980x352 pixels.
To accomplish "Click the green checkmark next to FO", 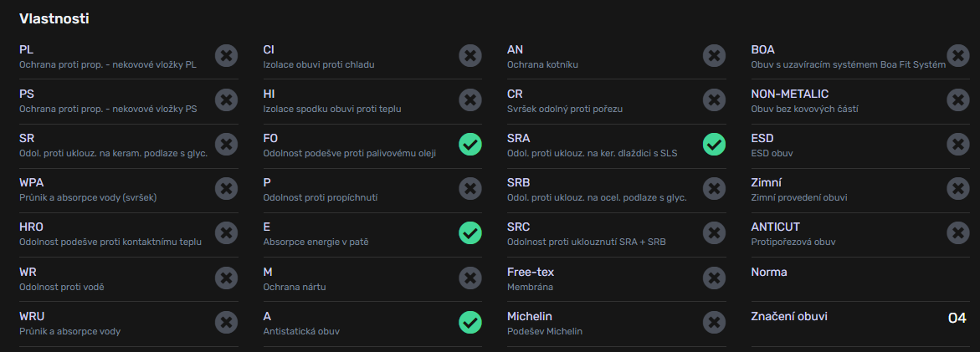I will (x=470, y=144).
